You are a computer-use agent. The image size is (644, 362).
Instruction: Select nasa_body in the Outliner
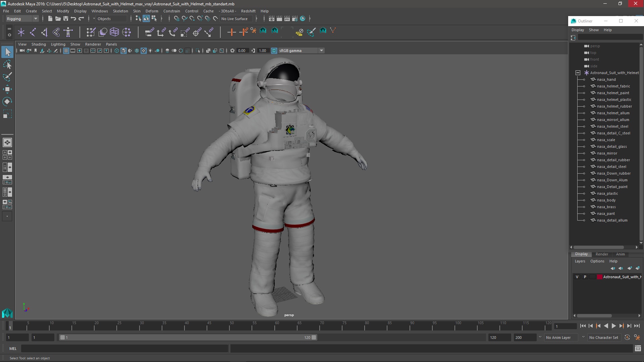click(x=606, y=200)
